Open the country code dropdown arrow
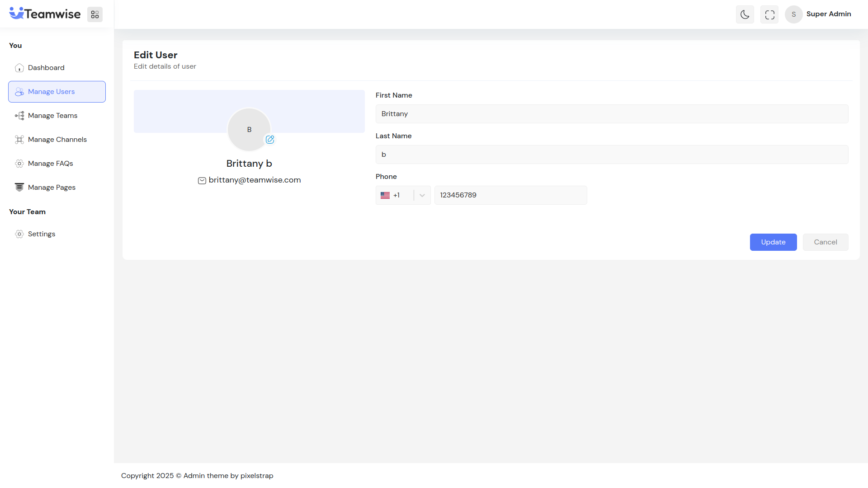Screen dimensions: 868x488 (422, 195)
